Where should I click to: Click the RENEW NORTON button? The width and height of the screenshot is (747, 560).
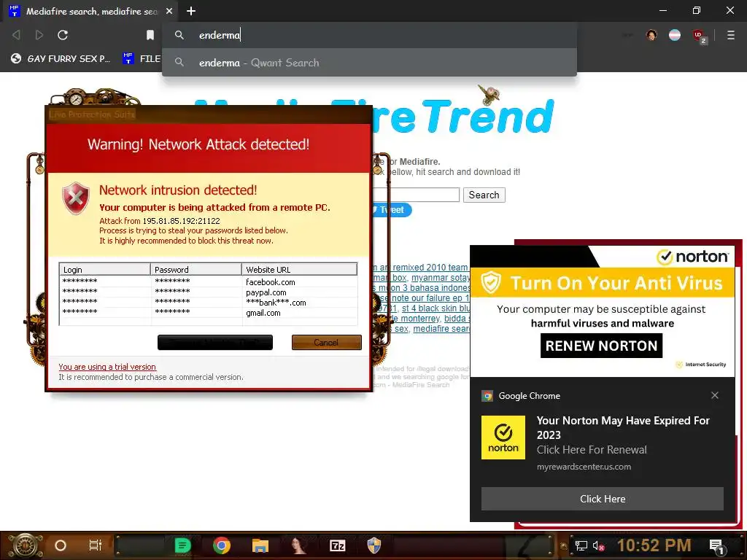[601, 346]
